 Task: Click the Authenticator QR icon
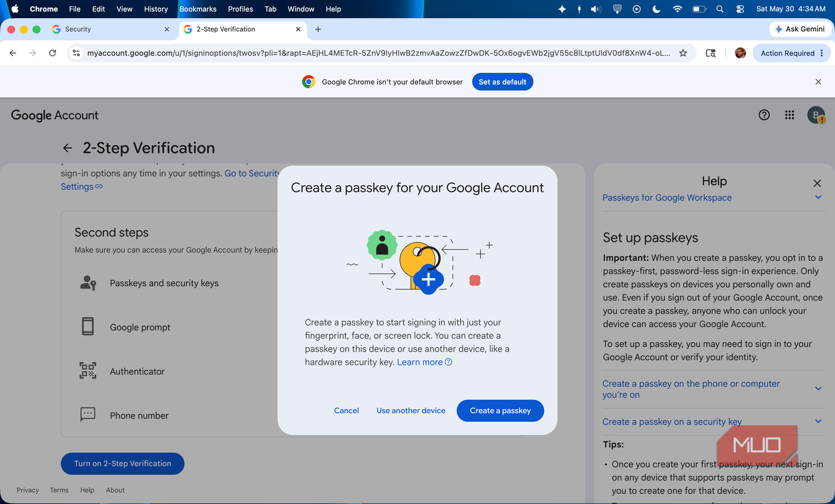[x=88, y=371]
